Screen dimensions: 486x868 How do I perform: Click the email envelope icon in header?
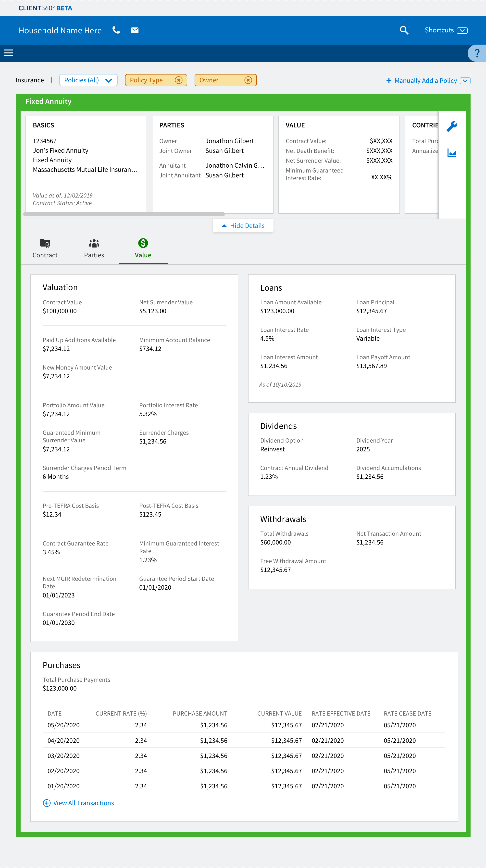click(135, 30)
